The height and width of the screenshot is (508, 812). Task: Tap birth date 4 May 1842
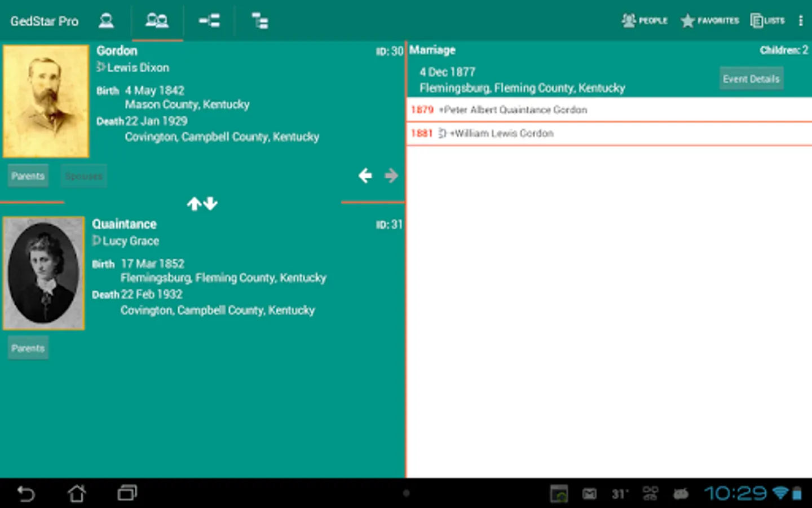pyautogui.click(x=155, y=90)
